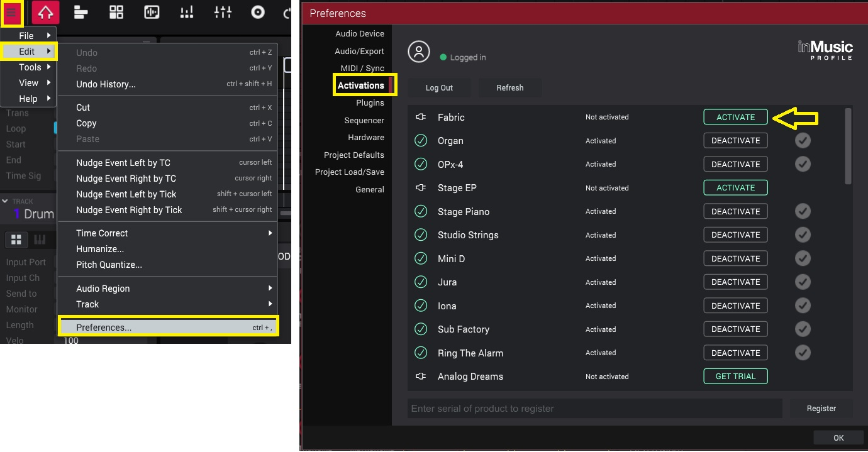Toggle the gray checkmark for Mini D
The image size is (868, 452).
point(803,258)
